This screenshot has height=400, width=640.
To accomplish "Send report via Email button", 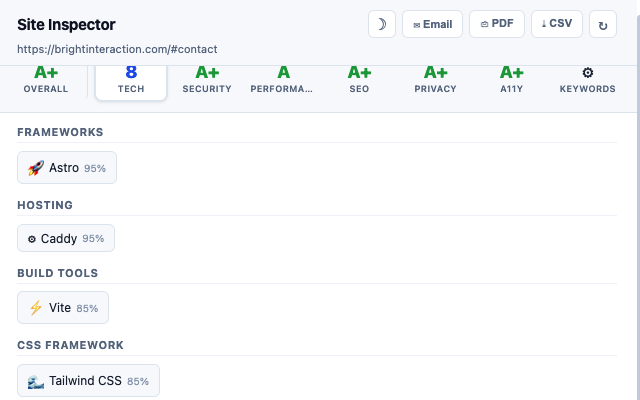I will 432,24.
